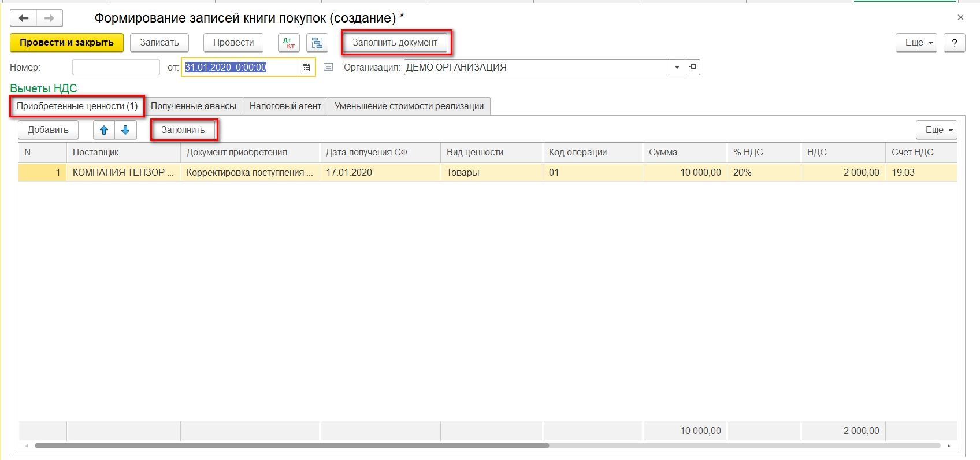Screen dimensions: 980x460
Task: Expand the Организация dropdown list
Action: click(x=677, y=68)
